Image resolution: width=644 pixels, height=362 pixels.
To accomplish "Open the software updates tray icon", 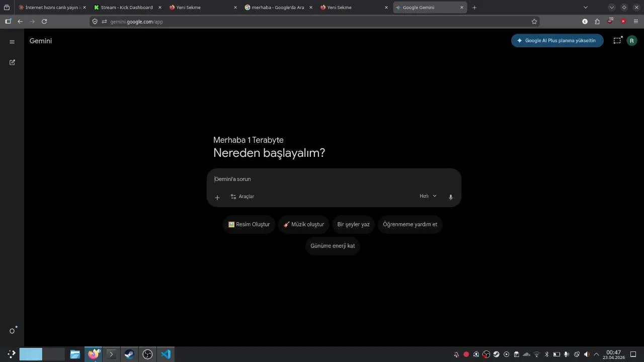I will [476, 354].
